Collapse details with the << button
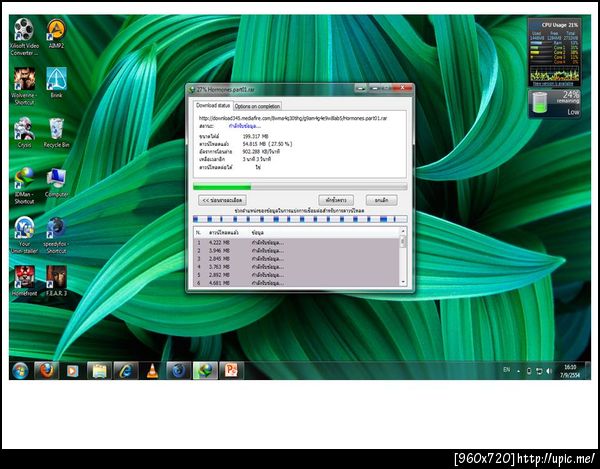Screen dimensions: 600x469 (222, 200)
